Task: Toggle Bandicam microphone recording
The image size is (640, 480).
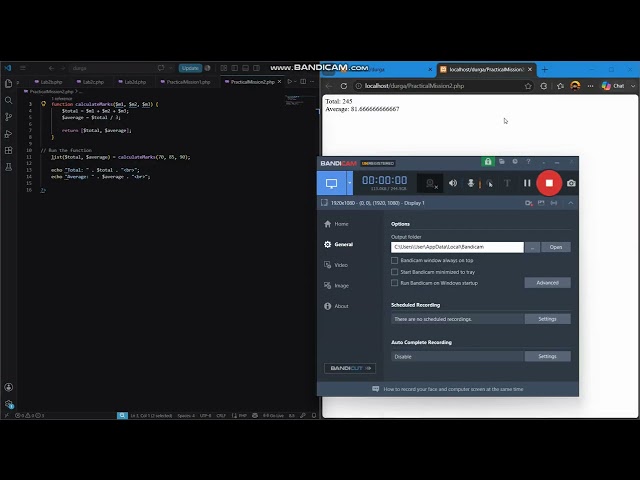Action: (x=471, y=183)
